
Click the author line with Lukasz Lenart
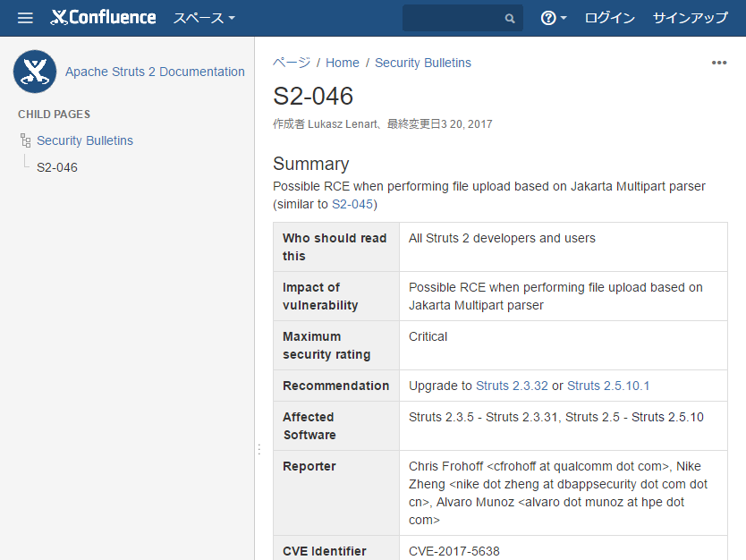pos(383,124)
